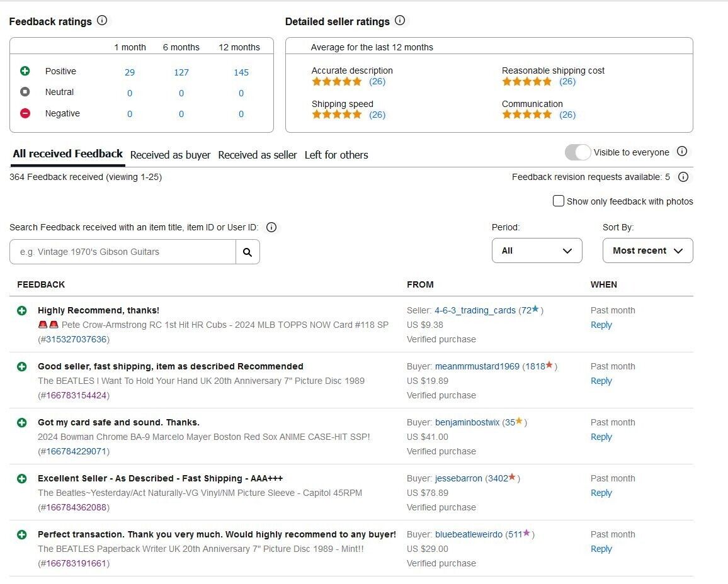728x584 pixels.
Task: Click info icon beside the search feedback label
Action: 271,227
